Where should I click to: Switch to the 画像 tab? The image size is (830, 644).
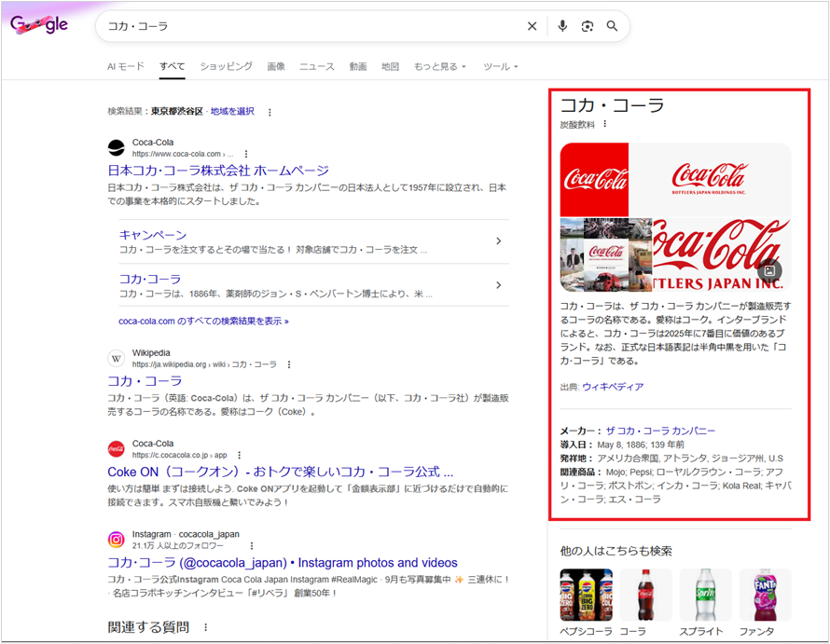coord(276,67)
